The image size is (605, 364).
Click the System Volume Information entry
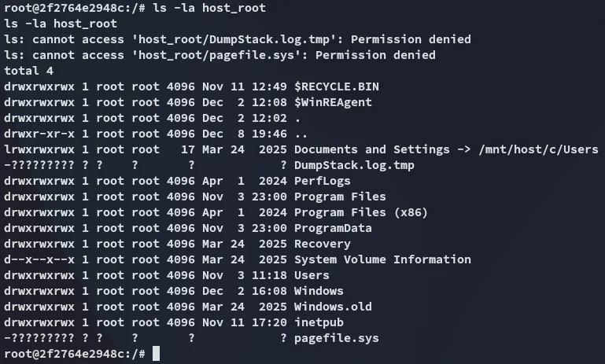[382, 259]
